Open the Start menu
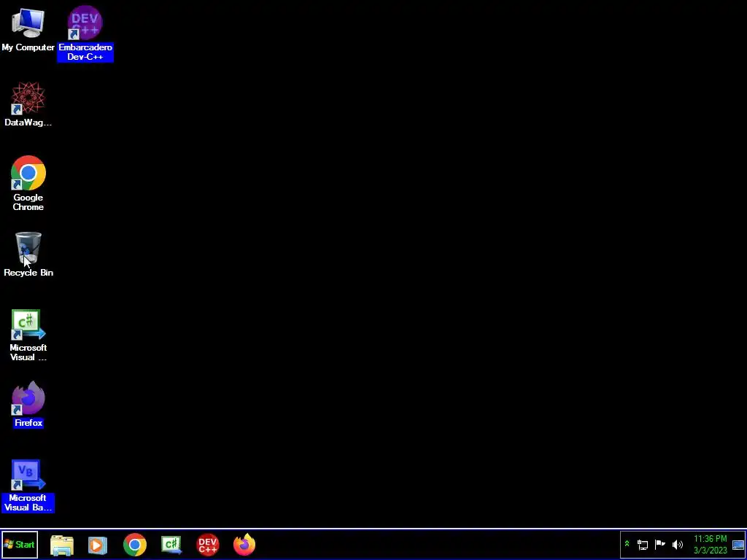747x560 pixels. coord(19,544)
